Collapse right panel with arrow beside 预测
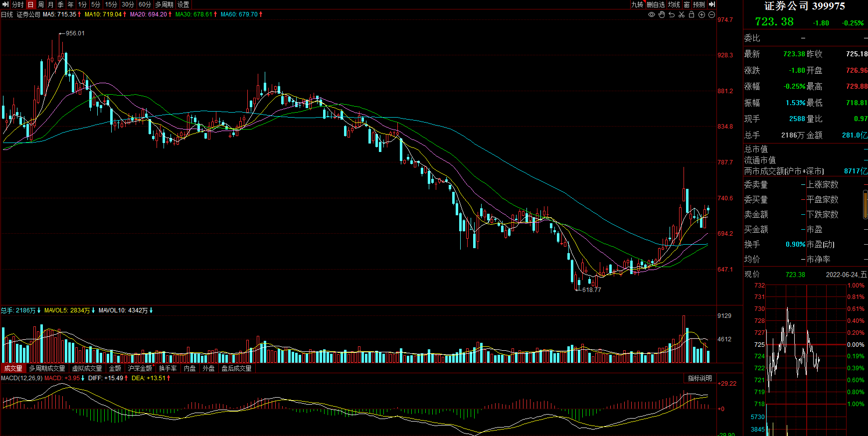This screenshot has width=868, height=436. click(x=712, y=4)
